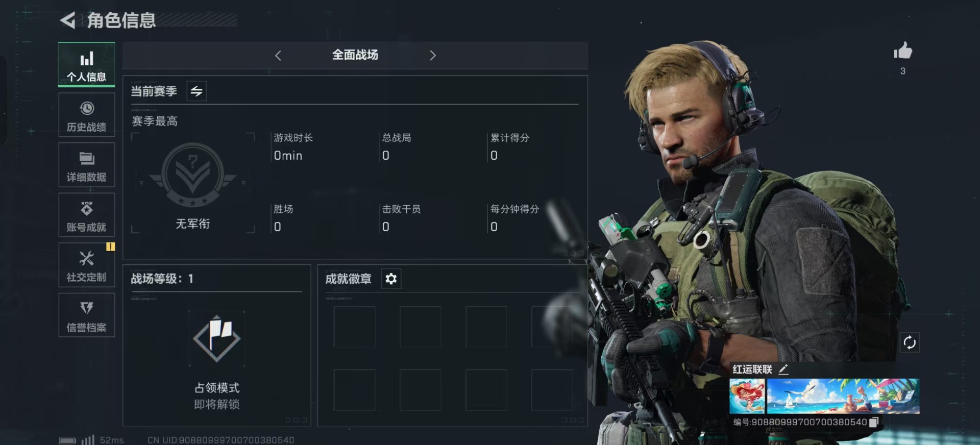Switch to the 详细数据 tab
Screen dimensions: 980x445
click(87, 165)
